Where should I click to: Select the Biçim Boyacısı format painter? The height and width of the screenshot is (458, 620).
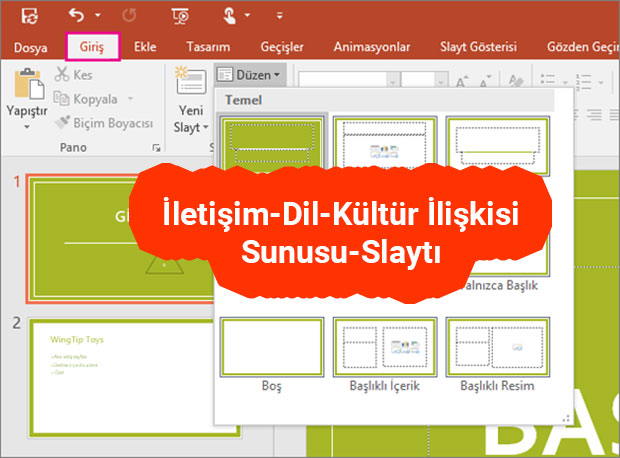click(63, 122)
